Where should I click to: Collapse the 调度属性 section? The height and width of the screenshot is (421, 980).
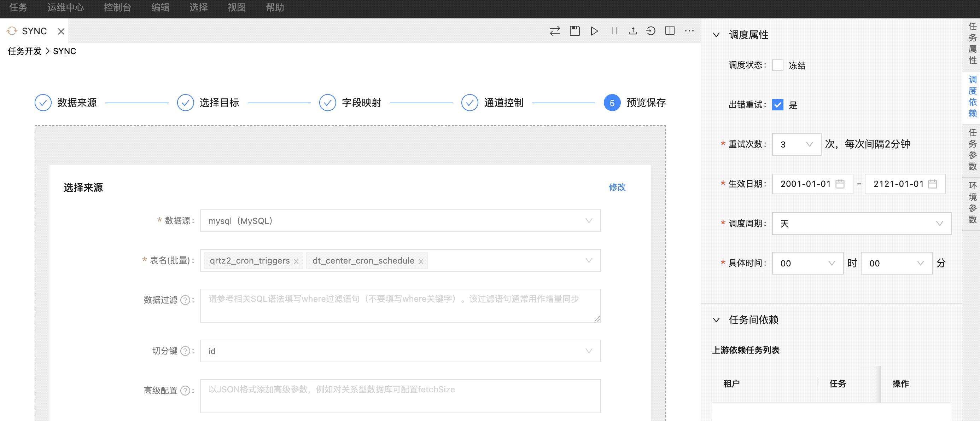[x=716, y=35]
